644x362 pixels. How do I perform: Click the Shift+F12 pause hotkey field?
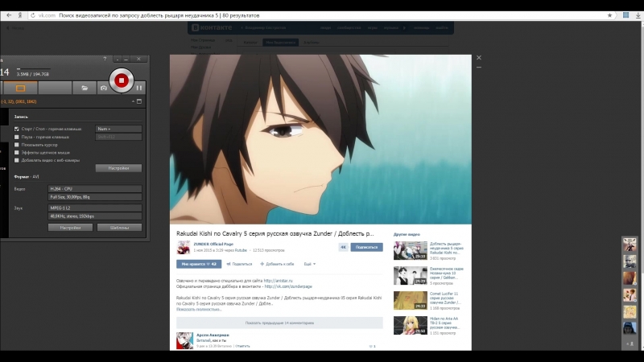[x=118, y=137]
